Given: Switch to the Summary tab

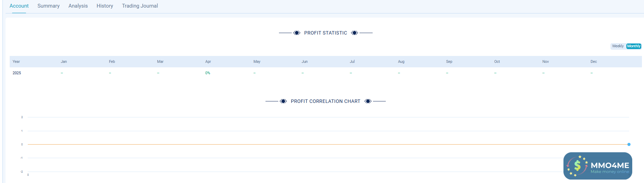Looking at the screenshot, I should pyautogui.click(x=48, y=6).
